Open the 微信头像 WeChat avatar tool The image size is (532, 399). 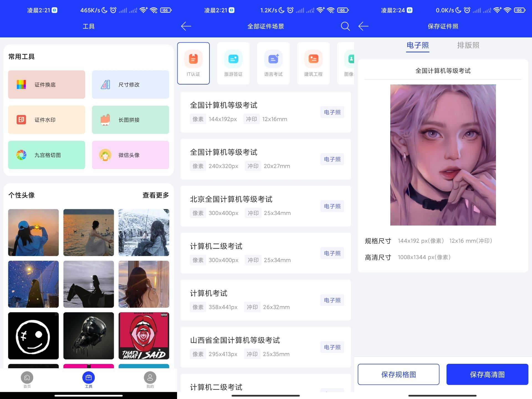pyautogui.click(x=131, y=155)
